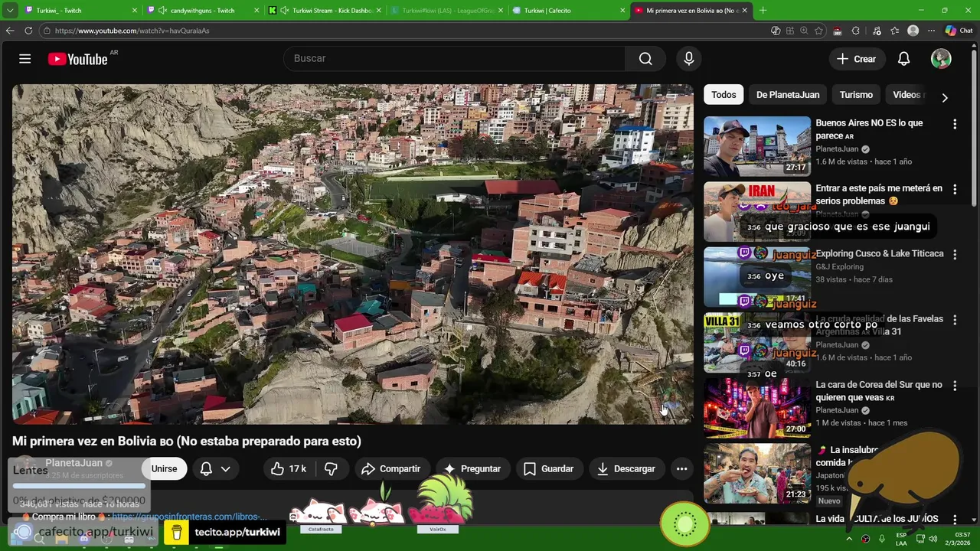Open the video title text
The width and height of the screenshot is (980, 551).
tap(187, 442)
